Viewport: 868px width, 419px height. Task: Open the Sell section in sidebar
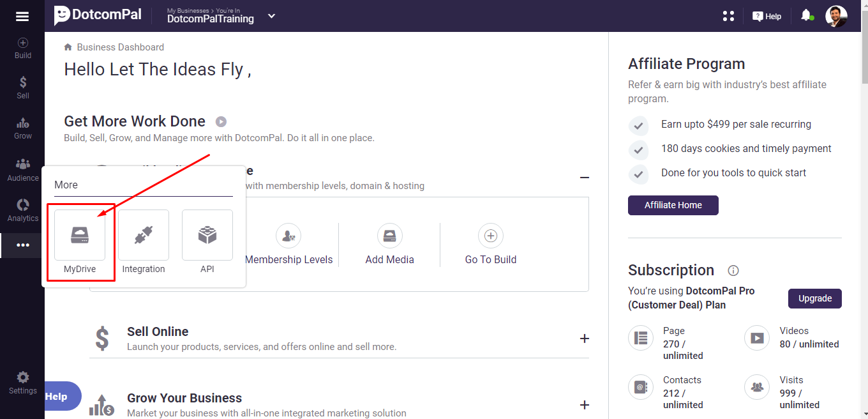22,88
